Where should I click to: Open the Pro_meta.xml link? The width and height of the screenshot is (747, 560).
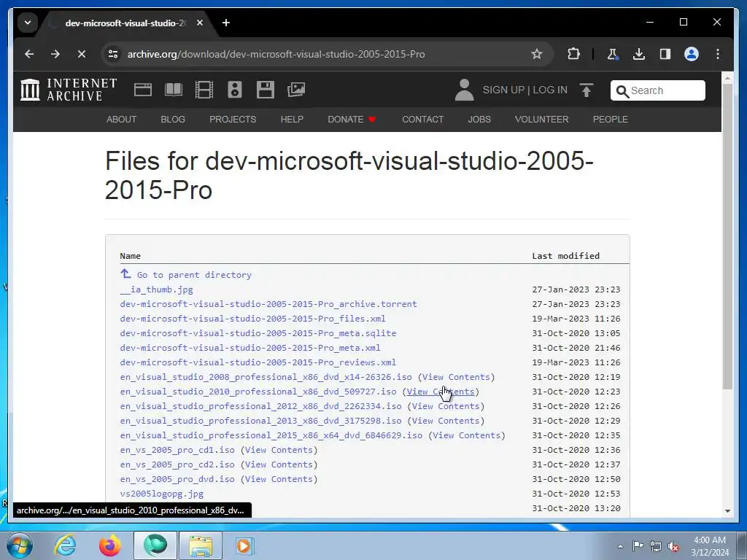click(x=250, y=348)
